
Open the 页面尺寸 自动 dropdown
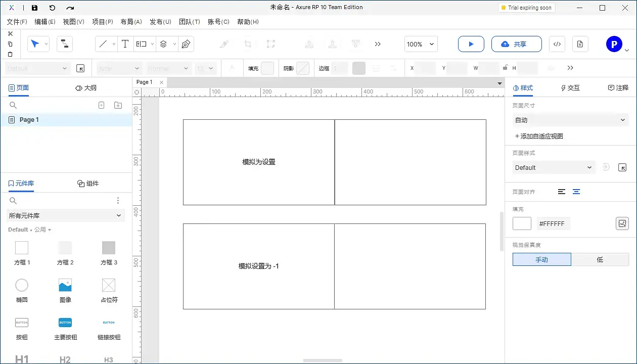pos(570,120)
